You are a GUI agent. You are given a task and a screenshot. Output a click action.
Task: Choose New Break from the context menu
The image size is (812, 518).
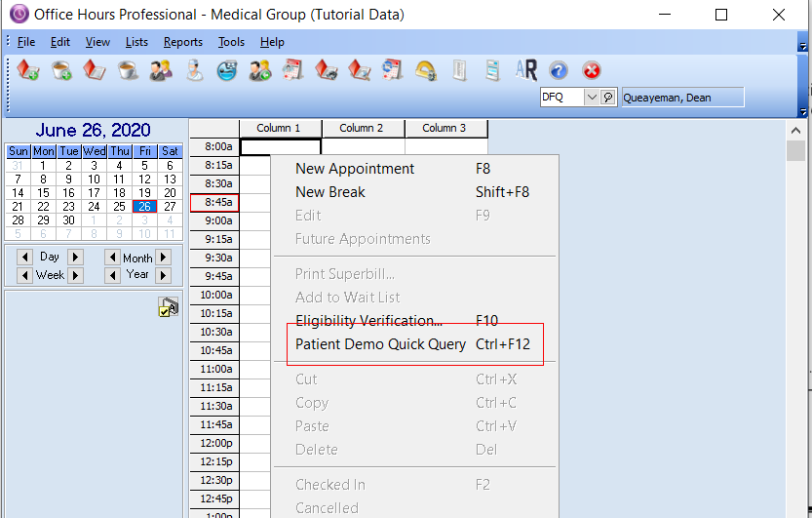point(415,192)
